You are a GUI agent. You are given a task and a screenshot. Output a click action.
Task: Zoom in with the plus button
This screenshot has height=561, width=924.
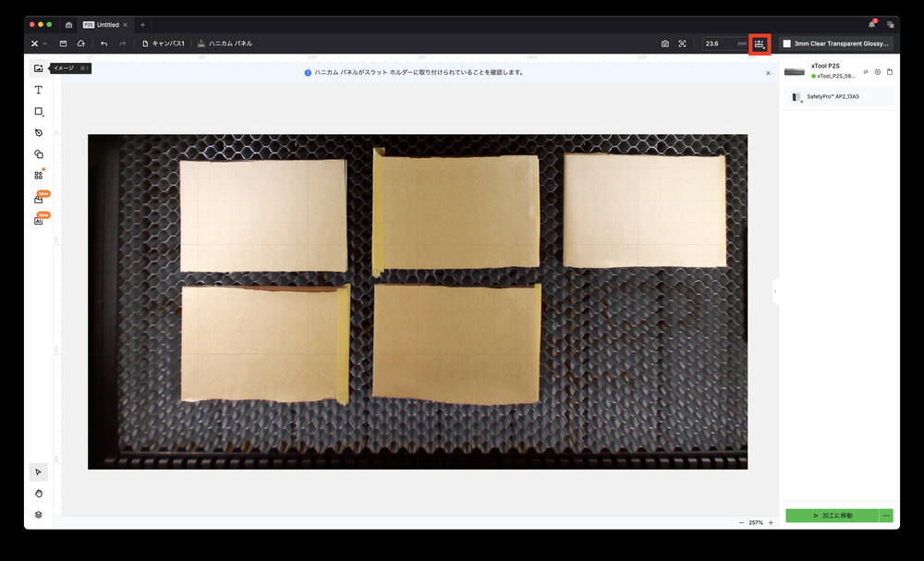771,523
